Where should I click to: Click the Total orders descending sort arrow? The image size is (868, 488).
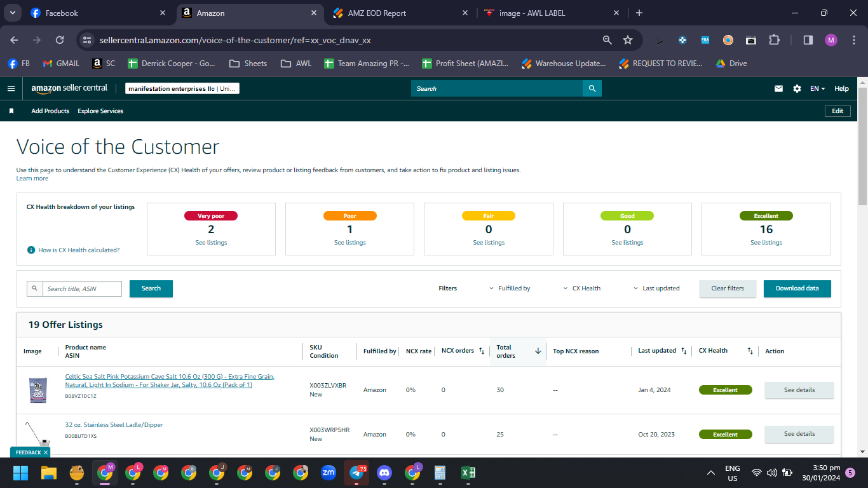click(x=538, y=351)
